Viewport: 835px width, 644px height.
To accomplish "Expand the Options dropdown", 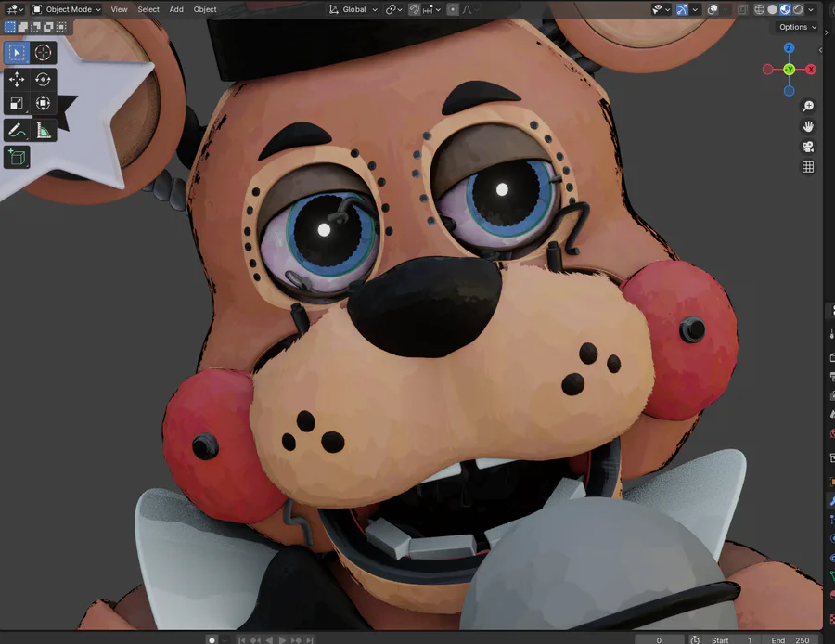I will pyautogui.click(x=797, y=27).
